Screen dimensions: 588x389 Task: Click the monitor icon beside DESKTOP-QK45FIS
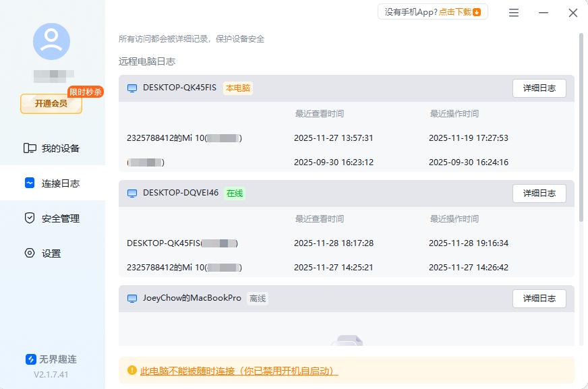coord(131,88)
